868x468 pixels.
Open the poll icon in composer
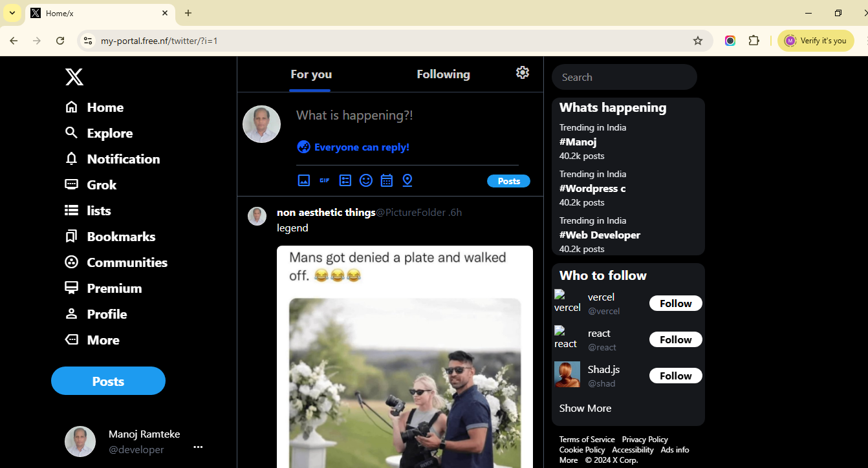coord(345,180)
